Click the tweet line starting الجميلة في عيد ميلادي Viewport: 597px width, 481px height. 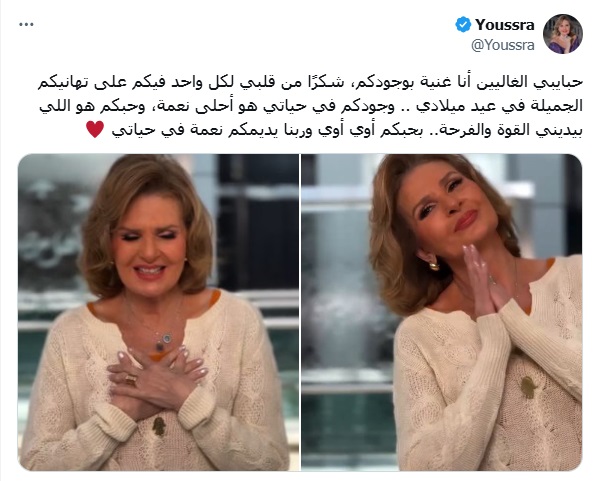pos(311,105)
